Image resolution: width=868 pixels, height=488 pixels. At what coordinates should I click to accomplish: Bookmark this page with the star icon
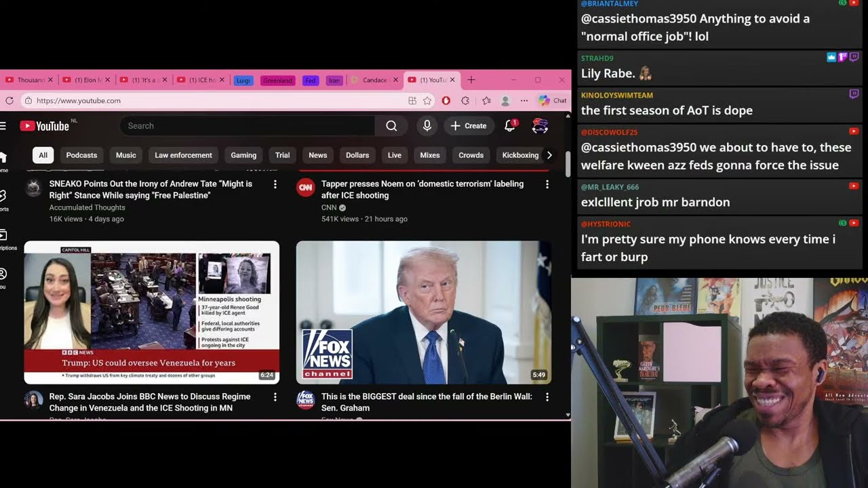(427, 101)
